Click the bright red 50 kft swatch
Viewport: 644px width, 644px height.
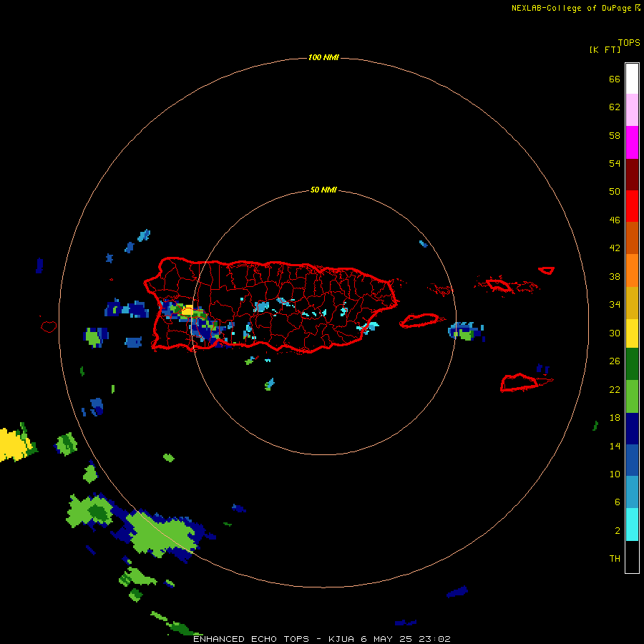click(632, 206)
